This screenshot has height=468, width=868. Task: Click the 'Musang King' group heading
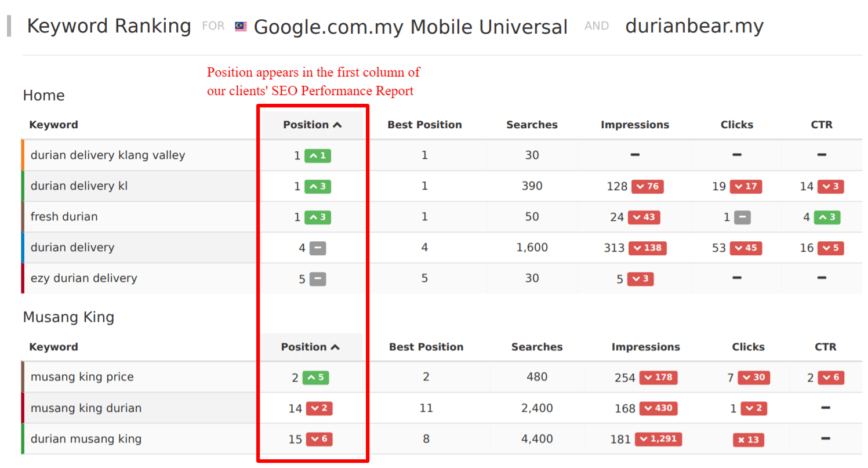pyautogui.click(x=68, y=317)
